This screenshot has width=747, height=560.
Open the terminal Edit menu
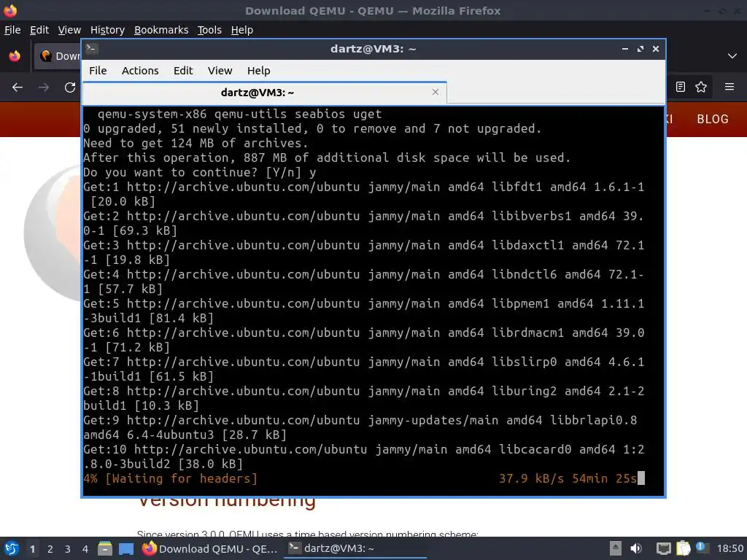click(183, 71)
